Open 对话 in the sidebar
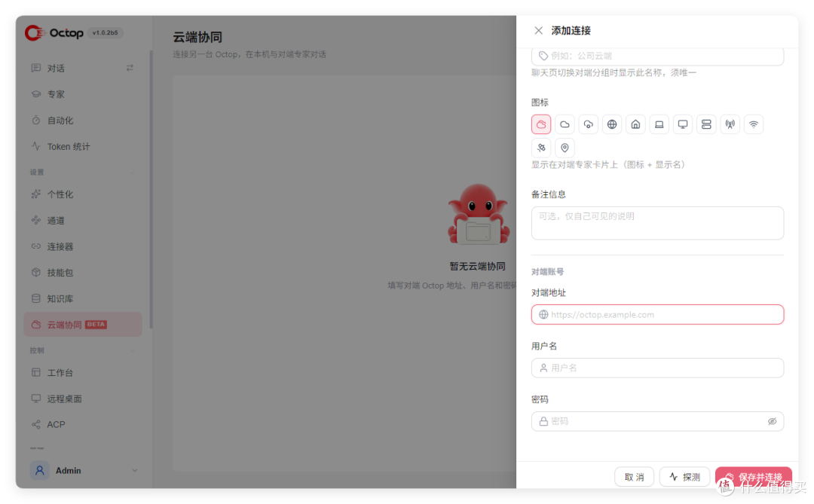 click(83, 68)
